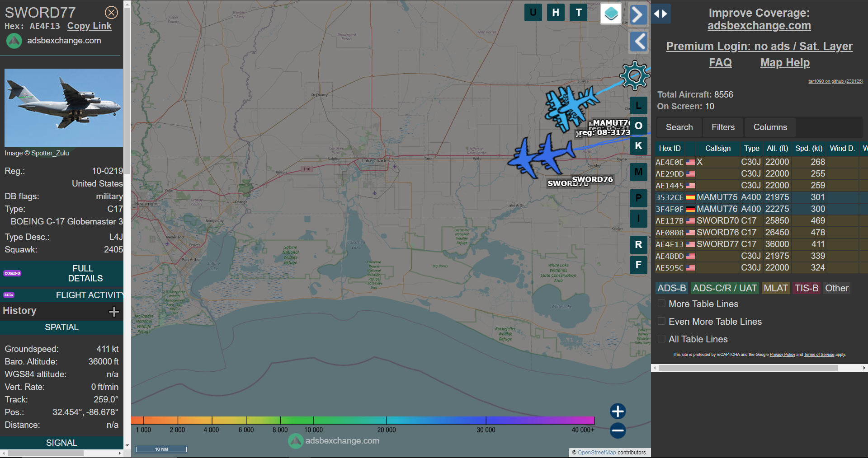Image resolution: width=868 pixels, height=458 pixels.
Task: Sort table by Wind D. column
Action: tap(842, 149)
